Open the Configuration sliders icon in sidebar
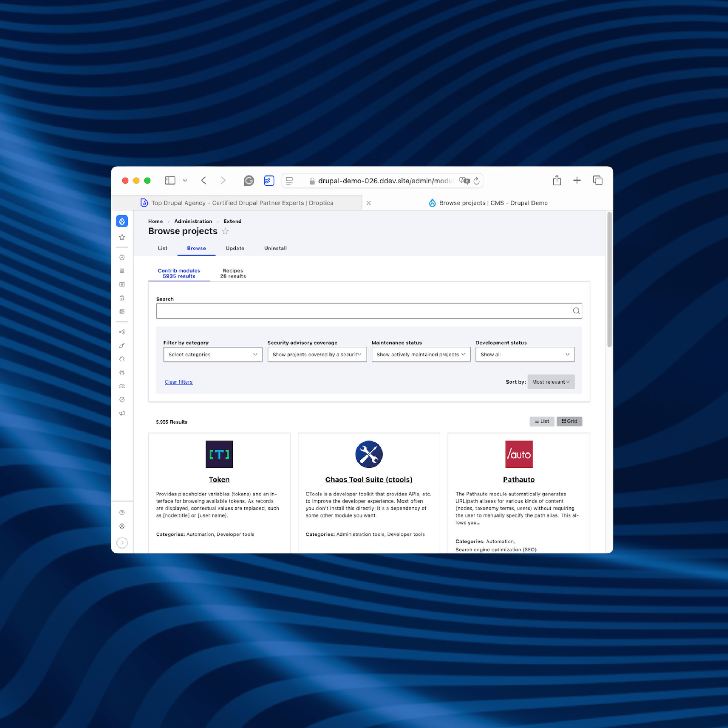The image size is (728, 728). [122, 373]
